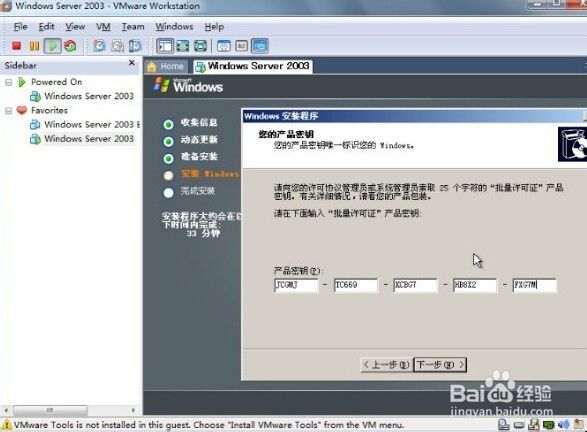This screenshot has width=587, height=432.
Task: Click the 上一步 (Back) button
Action: (386, 364)
